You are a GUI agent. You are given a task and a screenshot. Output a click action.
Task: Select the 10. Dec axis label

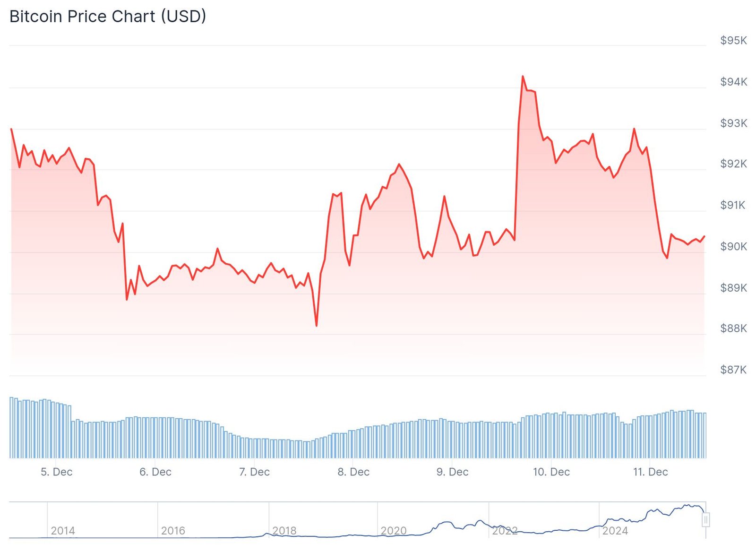551,472
